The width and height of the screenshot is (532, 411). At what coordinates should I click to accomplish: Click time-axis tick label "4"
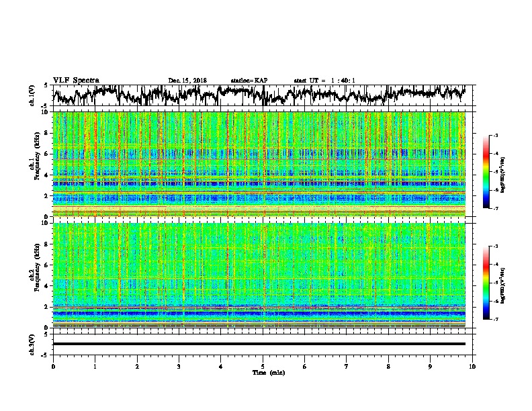click(x=220, y=367)
